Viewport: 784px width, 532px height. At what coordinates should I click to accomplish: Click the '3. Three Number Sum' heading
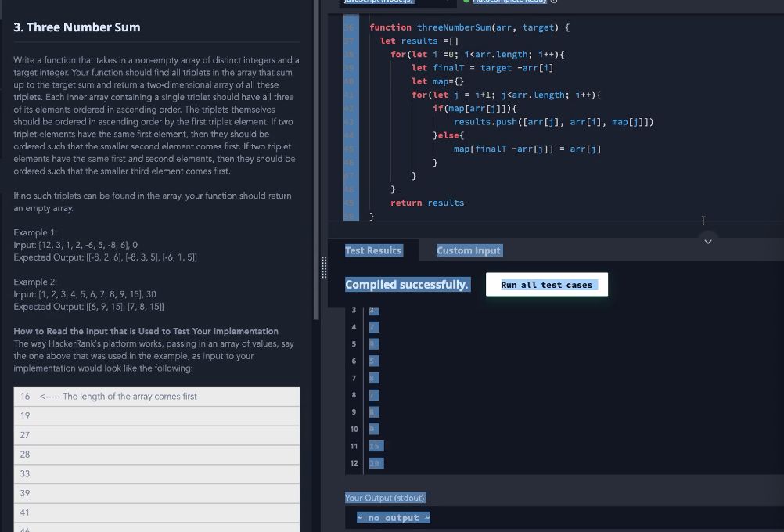pos(77,27)
